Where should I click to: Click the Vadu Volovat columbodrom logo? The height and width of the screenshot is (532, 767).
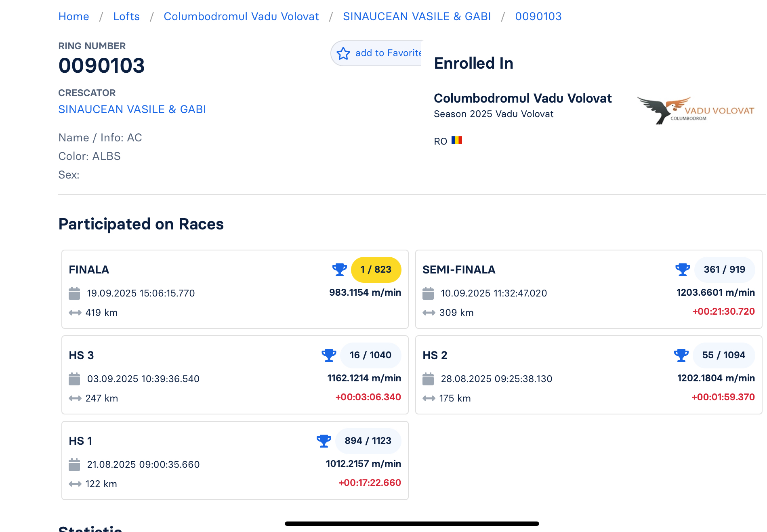pos(695,110)
